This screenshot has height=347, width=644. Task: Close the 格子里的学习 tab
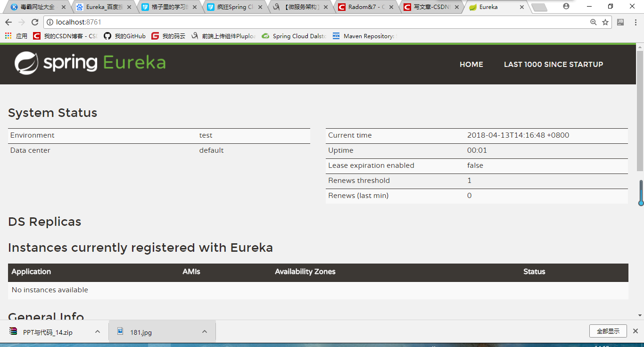[x=195, y=7]
